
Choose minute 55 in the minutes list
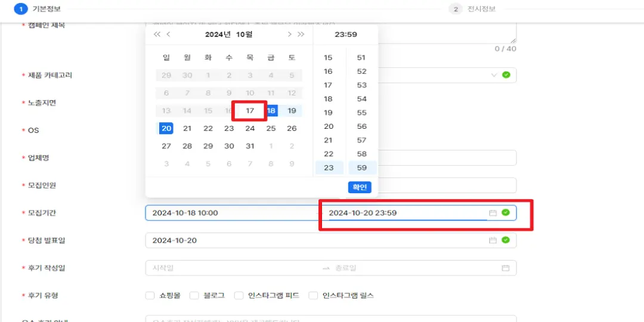[361, 113]
